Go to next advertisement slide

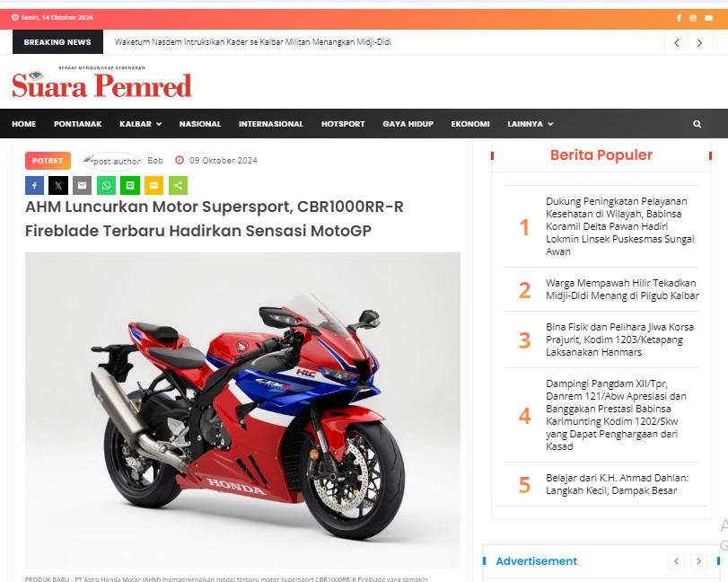click(698, 561)
